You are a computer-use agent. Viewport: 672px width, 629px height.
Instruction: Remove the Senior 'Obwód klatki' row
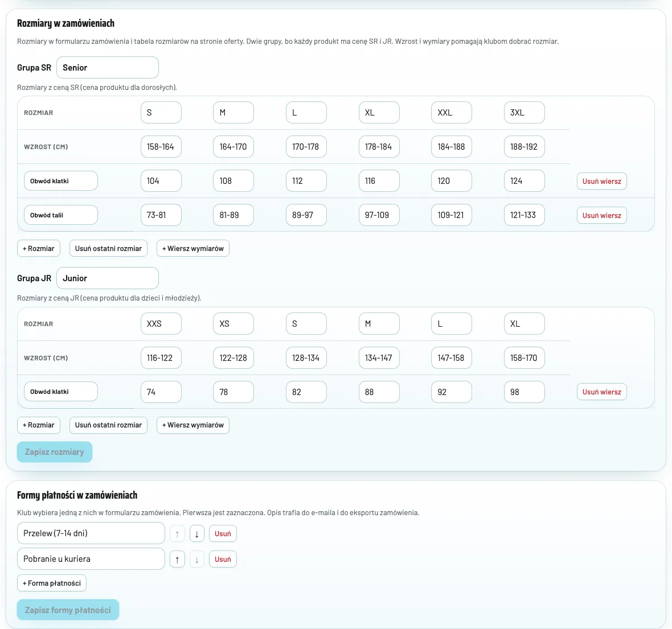(601, 181)
